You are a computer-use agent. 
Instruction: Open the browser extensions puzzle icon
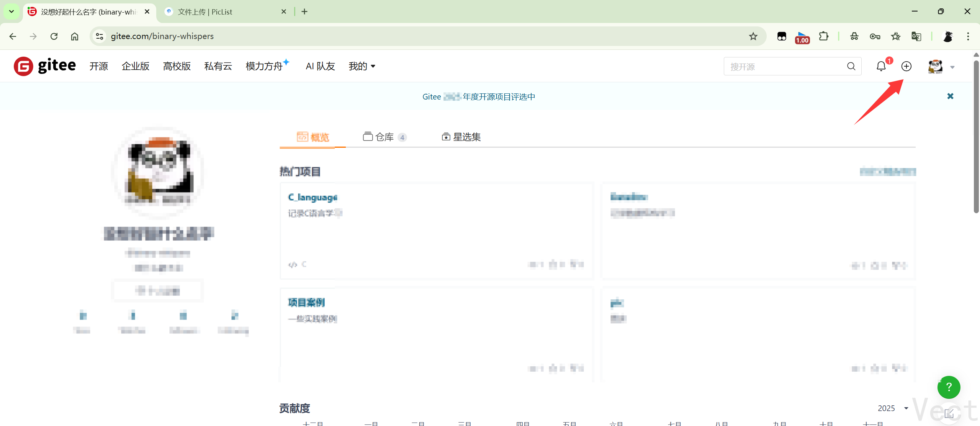pyautogui.click(x=823, y=36)
